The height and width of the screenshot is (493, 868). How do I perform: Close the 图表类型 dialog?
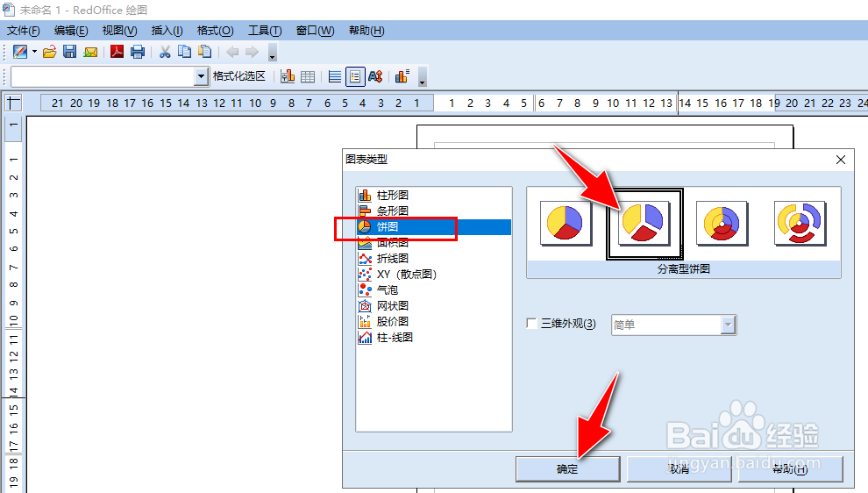[840, 160]
